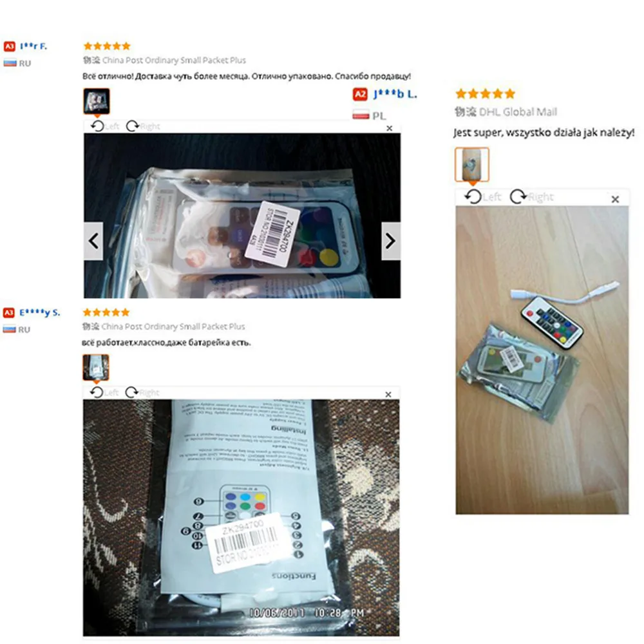Close the Polish reviewer's photo viewer
The height and width of the screenshot is (644, 644).
point(615,199)
